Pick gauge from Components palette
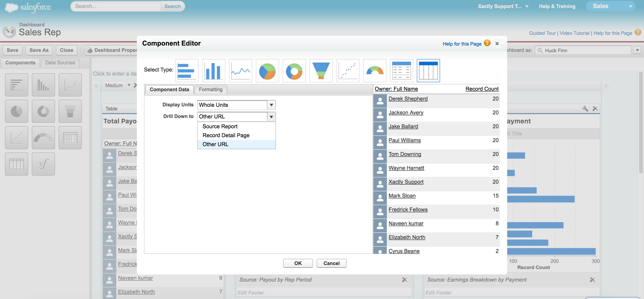This screenshot has height=299, width=644. [43, 138]
